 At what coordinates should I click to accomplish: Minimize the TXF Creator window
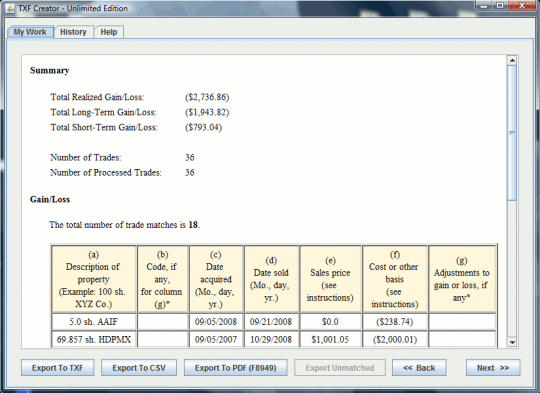pyautogui.click(x=485, y=6)
